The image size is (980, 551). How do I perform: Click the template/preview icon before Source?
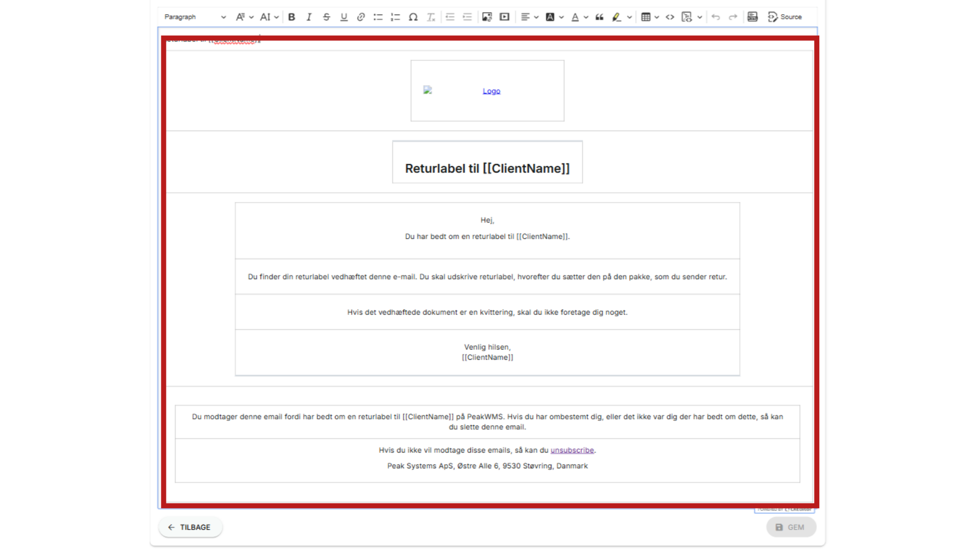(752, 17)
